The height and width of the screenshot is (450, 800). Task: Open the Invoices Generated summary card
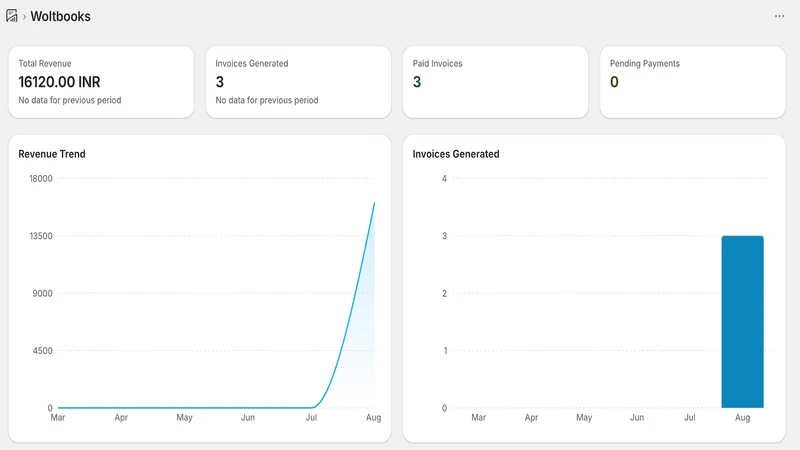pos(298,82)
